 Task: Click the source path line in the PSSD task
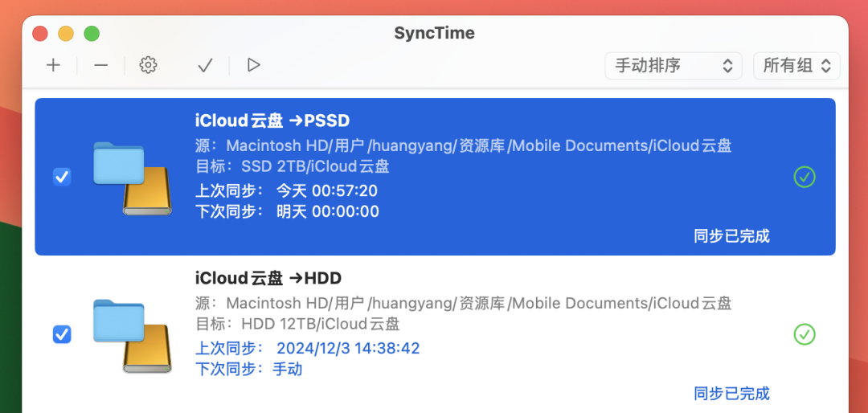(464, 146)
